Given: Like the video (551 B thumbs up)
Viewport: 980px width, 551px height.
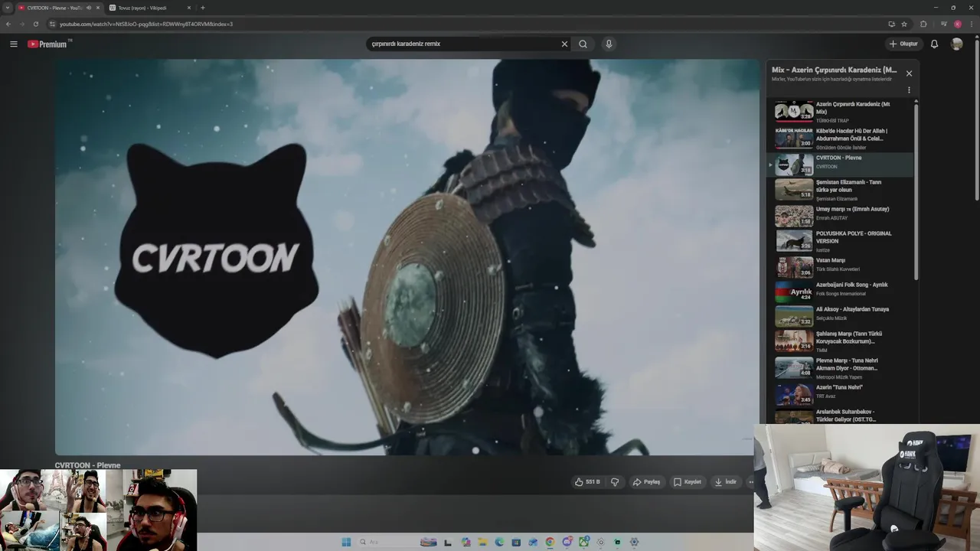Looking at the screenshot, I should point(587,482).
